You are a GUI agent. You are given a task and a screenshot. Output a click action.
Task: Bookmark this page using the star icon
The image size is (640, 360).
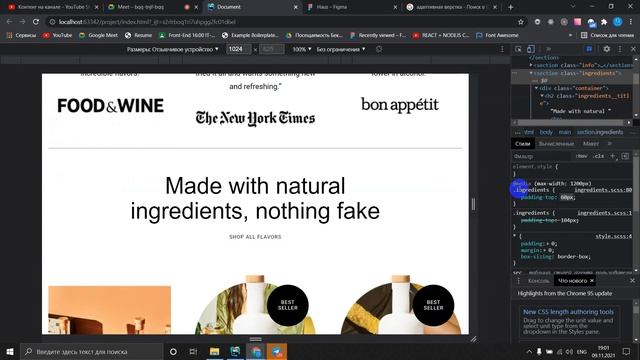(x=521, y=22)
